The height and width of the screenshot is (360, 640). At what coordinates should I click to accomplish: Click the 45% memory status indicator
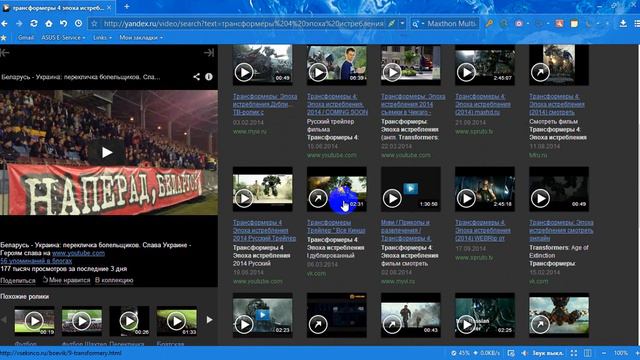[x=460, y=353]
